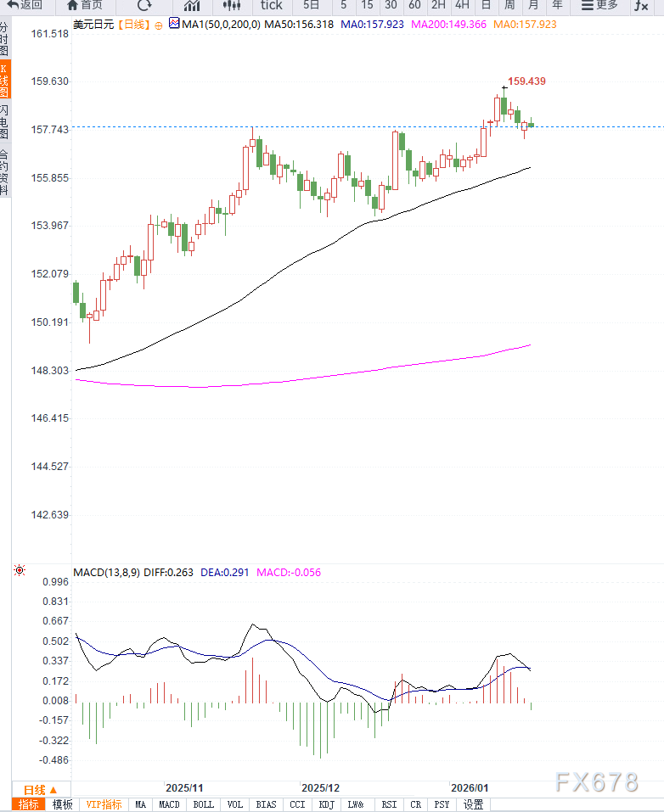Viewport: 664px width, 812px height.
Task: Switch to the 闪电图 side tab
Action: (4, 123)
